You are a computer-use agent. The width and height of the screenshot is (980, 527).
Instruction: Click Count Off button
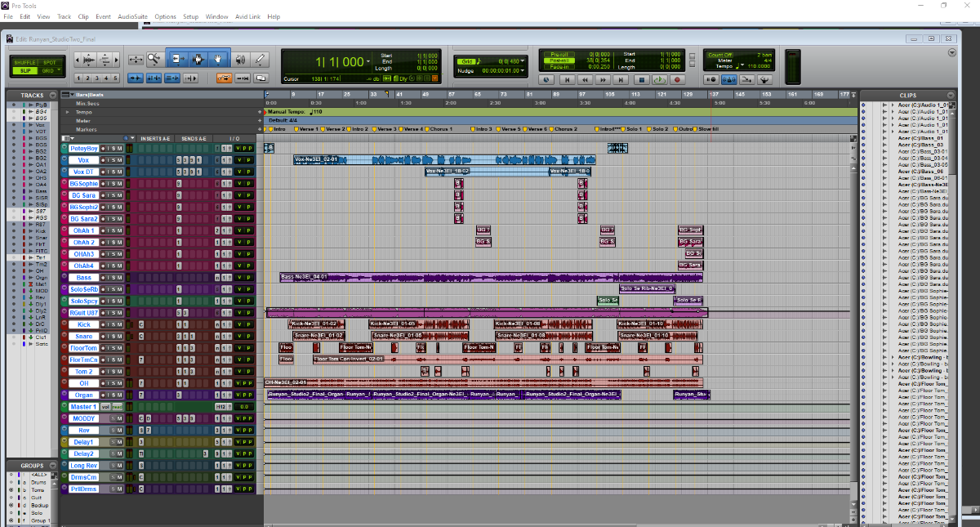721,55
